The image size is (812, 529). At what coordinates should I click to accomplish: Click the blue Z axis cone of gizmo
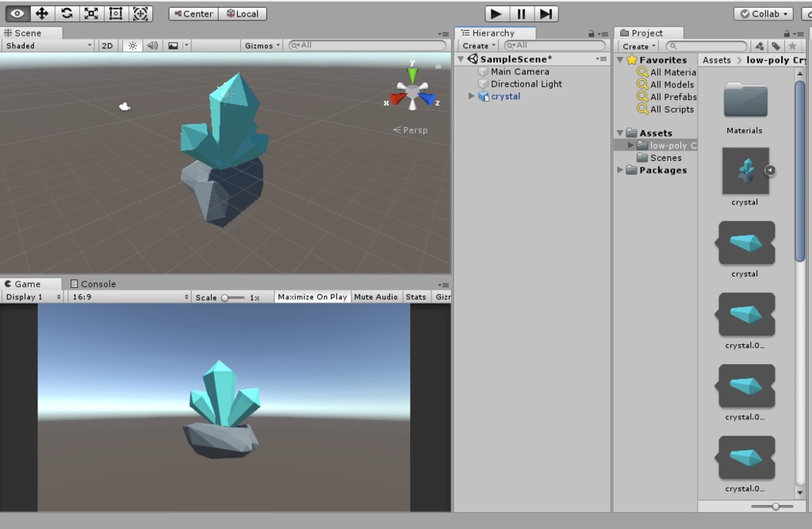427,98
